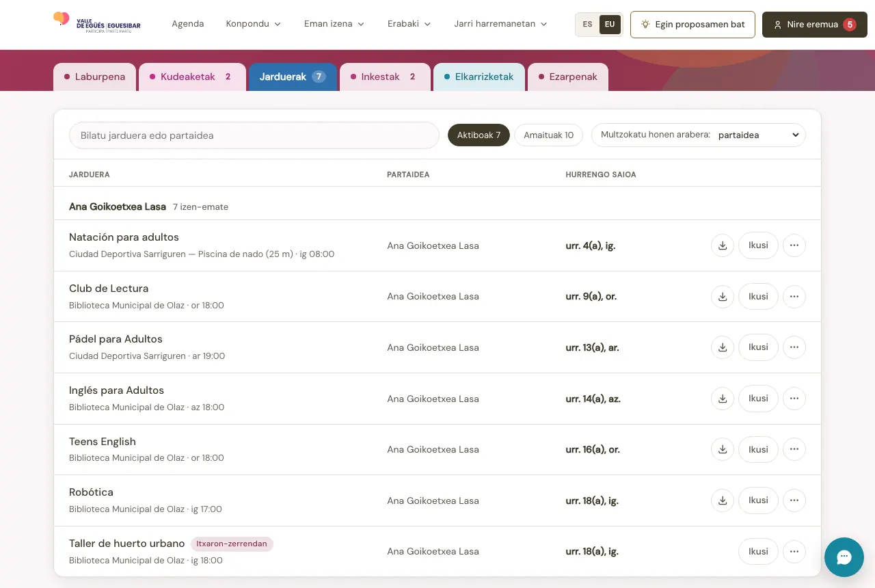Switch to the Inkestak tab
This screenshot has height=588, width=875.
point(385,77)
